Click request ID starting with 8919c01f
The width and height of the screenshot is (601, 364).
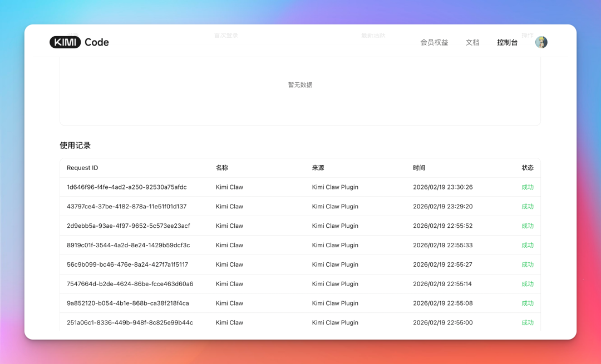(x=128, y=245)
